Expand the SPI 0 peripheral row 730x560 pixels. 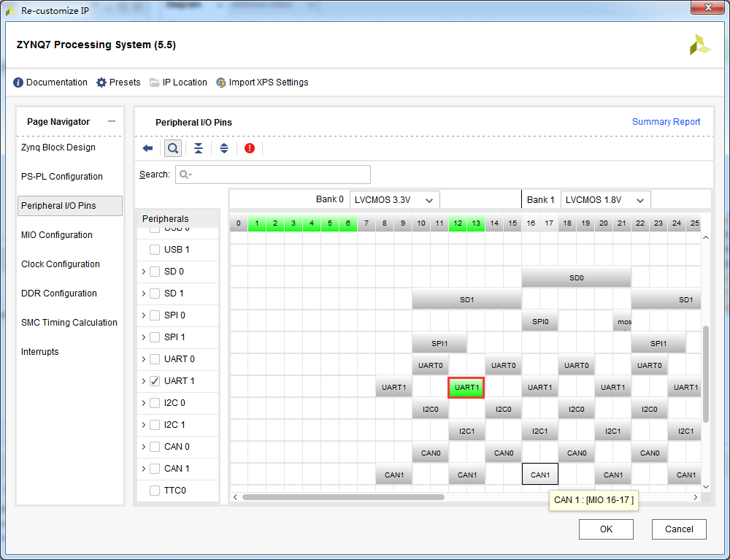(x=143, y=315)
